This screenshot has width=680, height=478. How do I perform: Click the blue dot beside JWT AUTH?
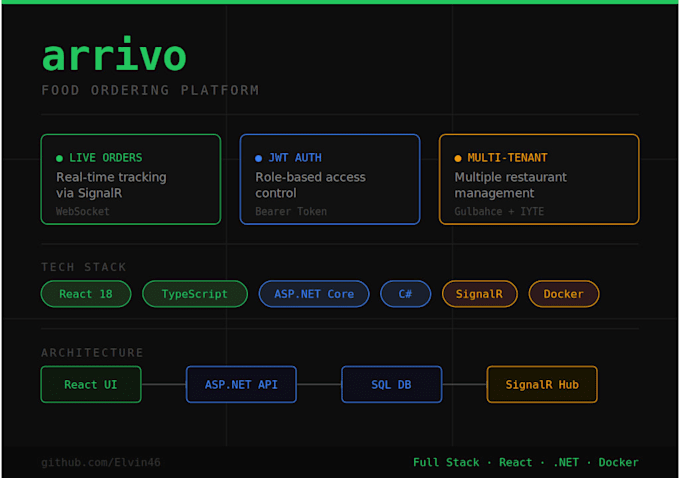258,158
